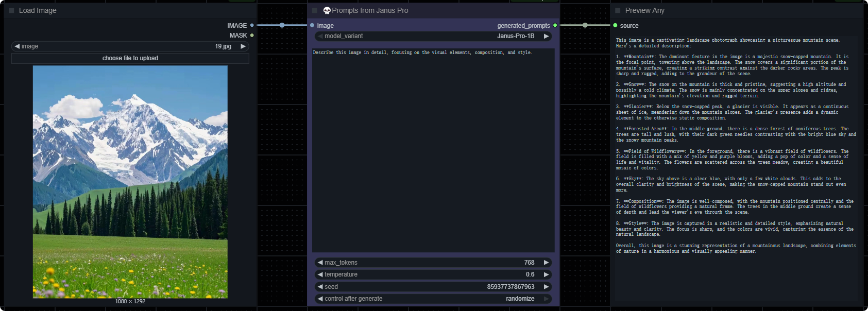The image size is (868, 311).
Task: Increase max_tokens with the right arrow
Action: click(x=546, y=263)
